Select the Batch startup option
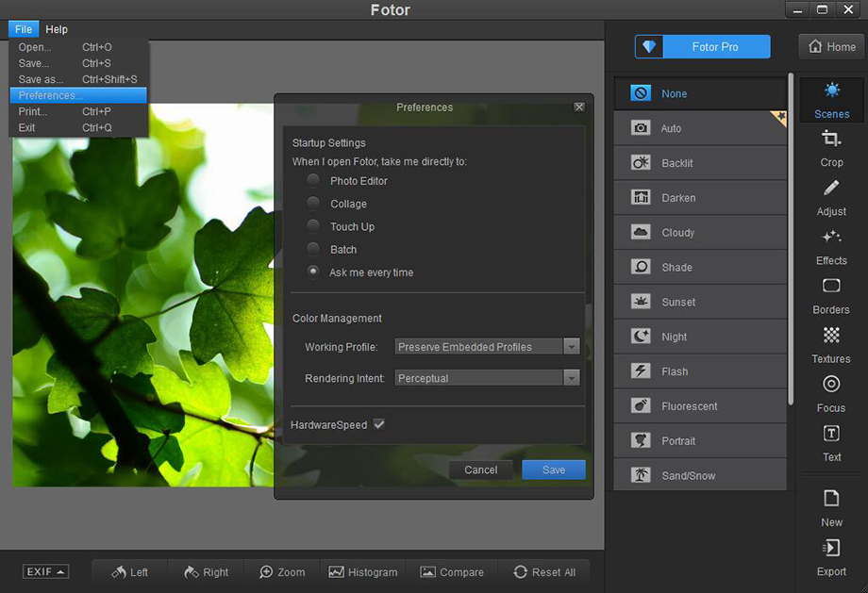Viewport: 868px width, 593px height. point(312,249)
